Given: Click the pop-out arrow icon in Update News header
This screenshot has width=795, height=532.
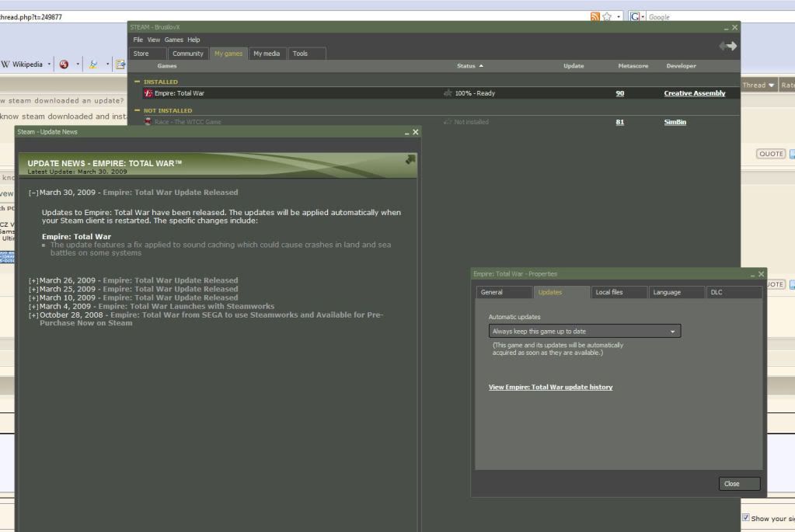Looking at the screenshot, I should [x=410, y=159].
